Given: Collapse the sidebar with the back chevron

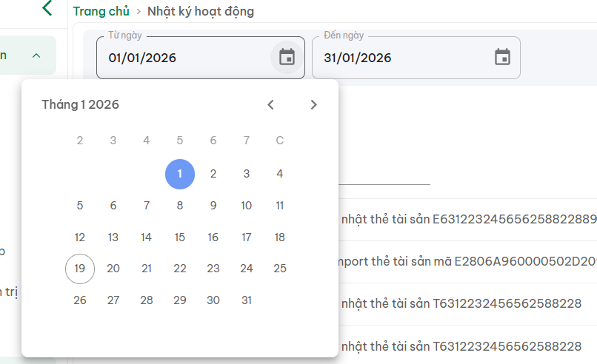Looking at the screenshot, I should [x=47, y=8].
